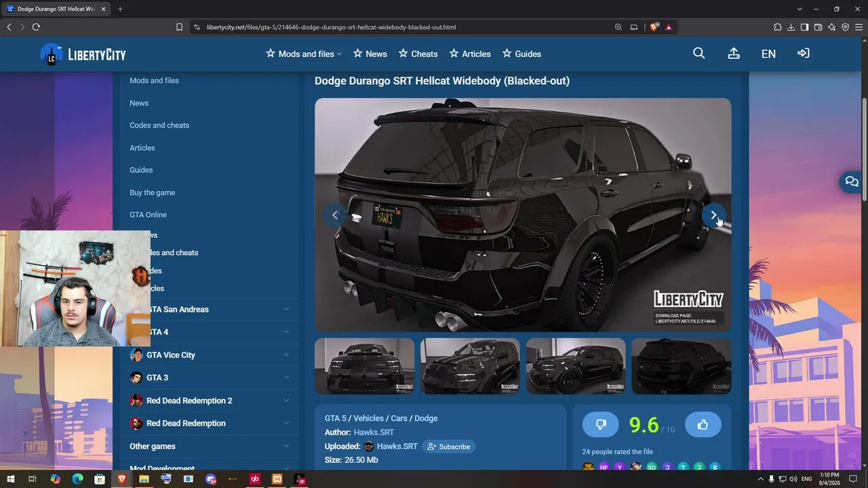Open the browser tab search dropdown

(800, 9)
